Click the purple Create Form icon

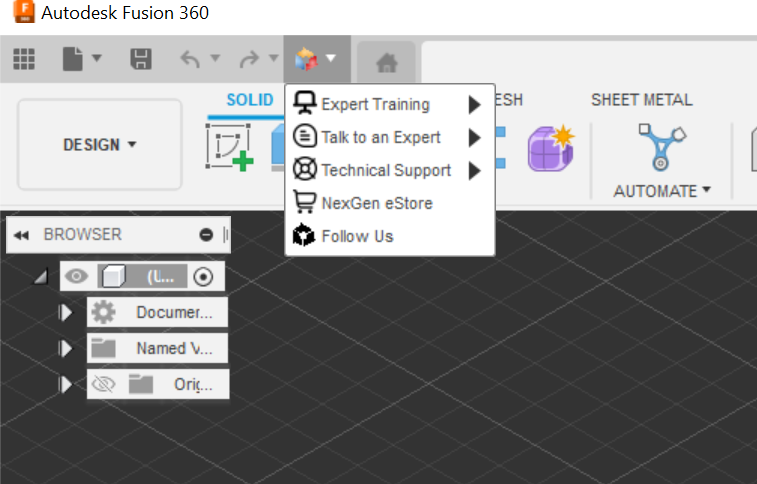(x=550, y=148)
